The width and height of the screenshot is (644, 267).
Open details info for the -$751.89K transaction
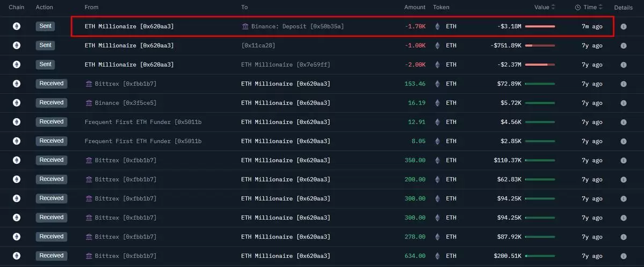(x=624, y=46)
